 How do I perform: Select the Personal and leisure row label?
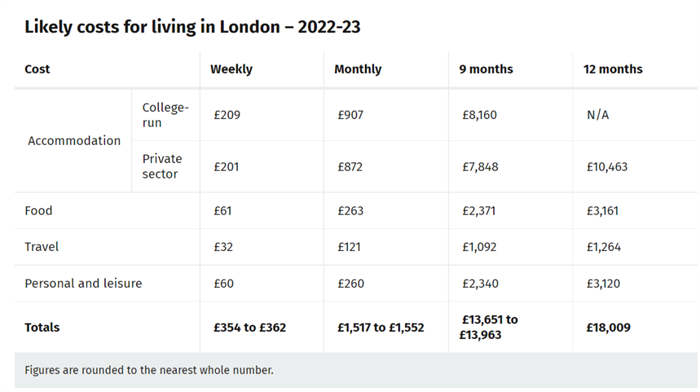pos(83,284)
